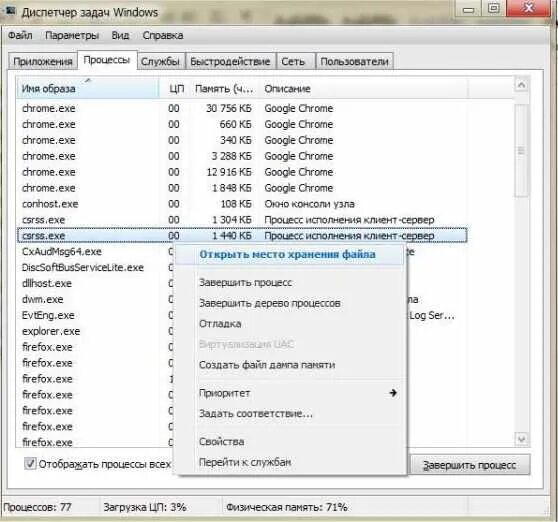Select the conhost.exe process row

(x=242, y=204)
